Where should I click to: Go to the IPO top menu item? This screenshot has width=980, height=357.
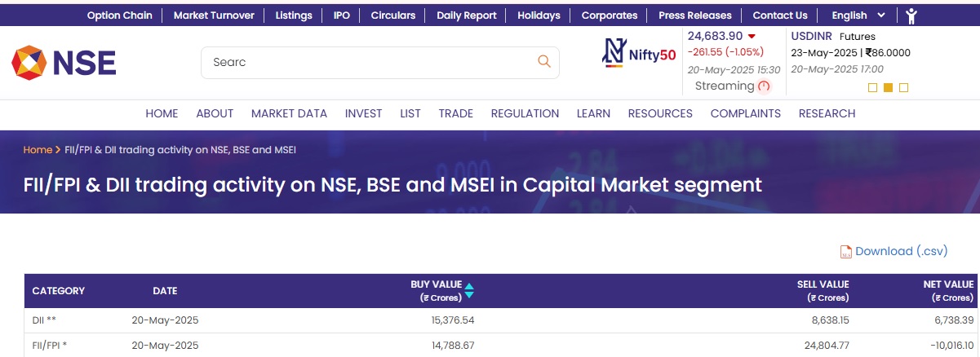click(341, 15)
